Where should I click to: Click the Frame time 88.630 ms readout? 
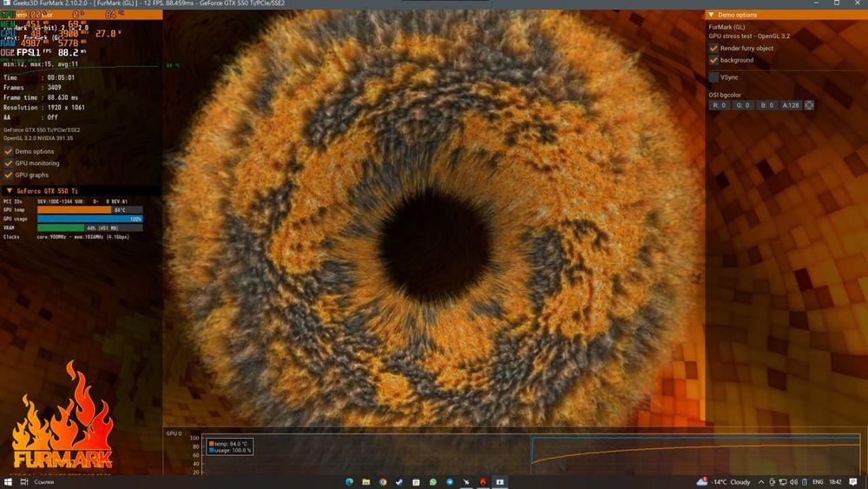[41, 97]
